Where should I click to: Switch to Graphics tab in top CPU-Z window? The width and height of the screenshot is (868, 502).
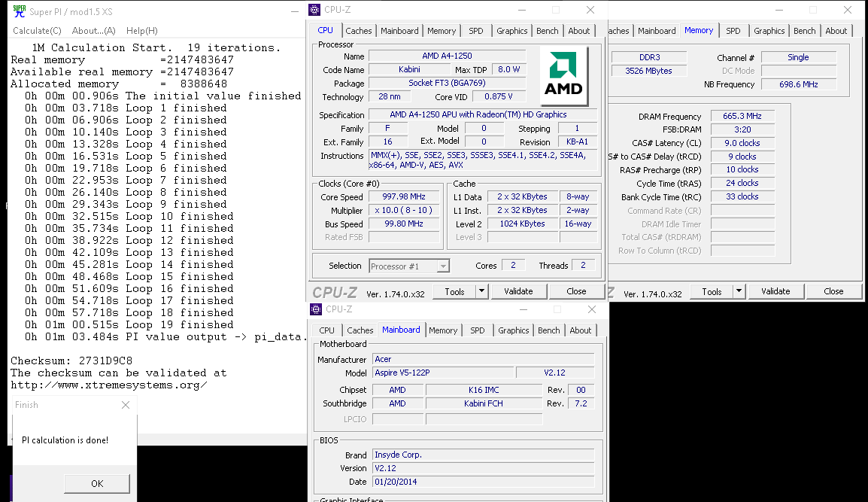pos(512,31)
